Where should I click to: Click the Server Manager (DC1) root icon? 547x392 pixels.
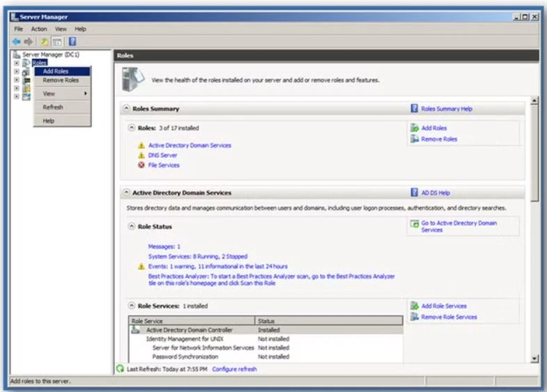pyautogui.click(x=17, y=55)
